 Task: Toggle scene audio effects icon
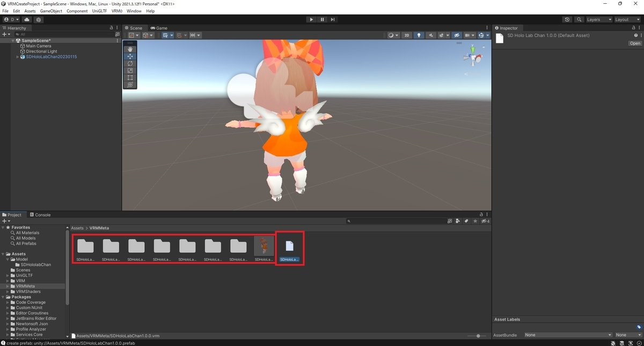pyautogui.click(x=431, y=35)
